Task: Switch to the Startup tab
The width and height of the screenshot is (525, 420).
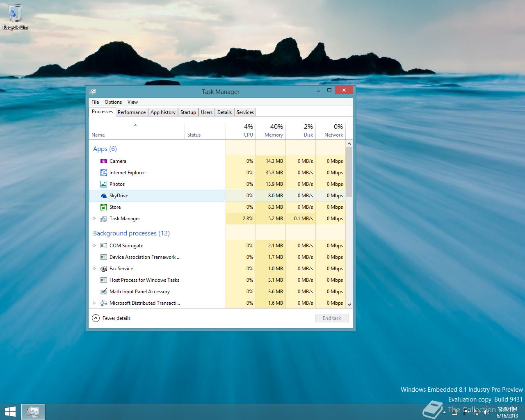Action: point(188,112)
